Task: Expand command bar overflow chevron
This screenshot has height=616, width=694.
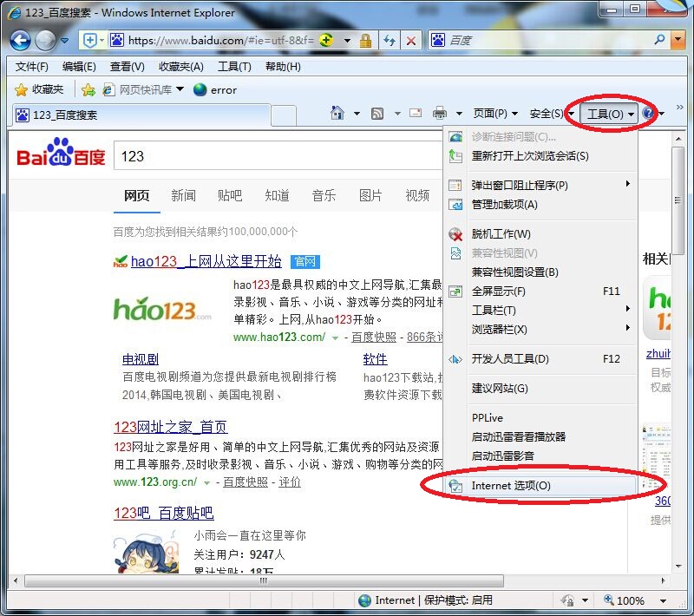Action: (679, 107)
